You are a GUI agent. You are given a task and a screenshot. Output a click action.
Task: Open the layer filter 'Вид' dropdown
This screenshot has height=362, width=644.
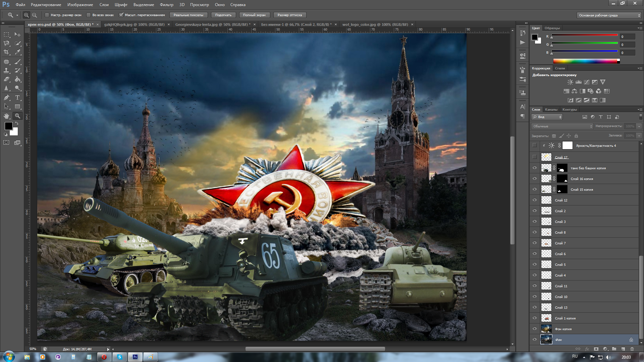(x=547, y=117)
